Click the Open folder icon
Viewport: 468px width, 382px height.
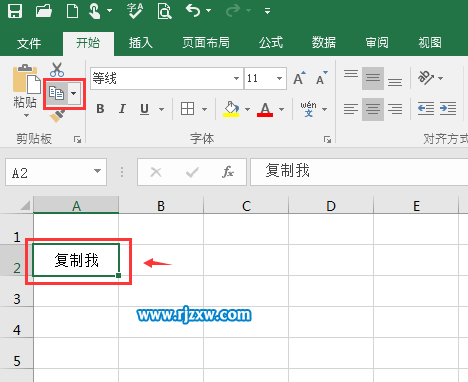44,11
